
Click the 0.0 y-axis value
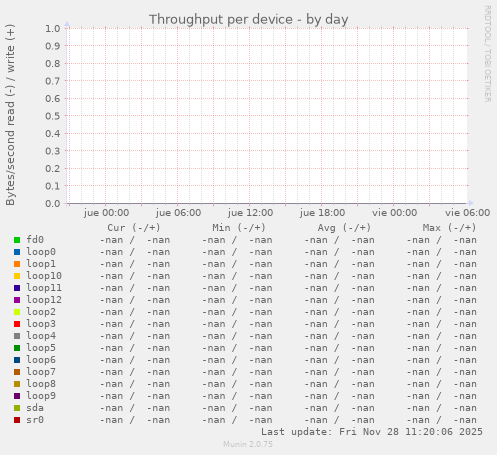click(53, 204)
